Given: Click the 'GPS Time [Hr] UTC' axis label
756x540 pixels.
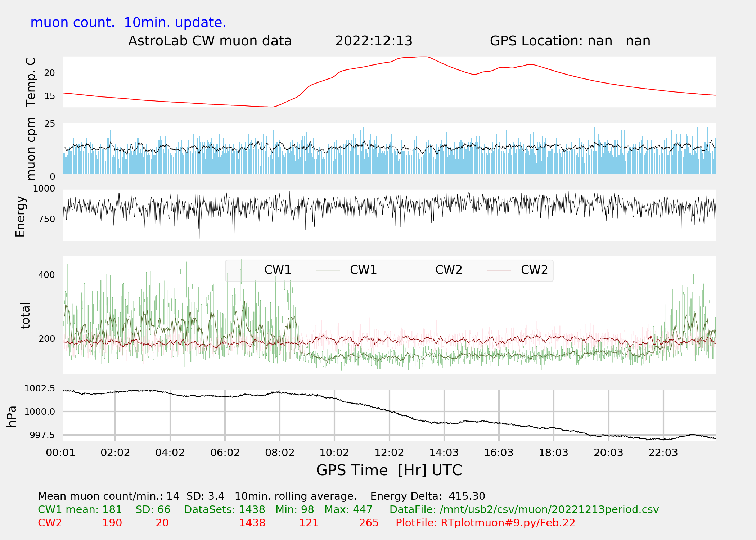Looking at the screenshot, I should coord(389,470).
